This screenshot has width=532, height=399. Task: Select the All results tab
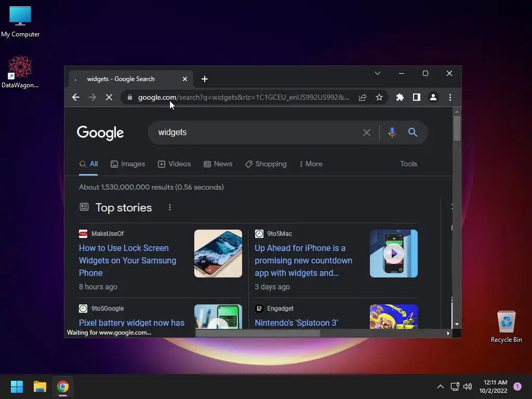click(88, 164)
